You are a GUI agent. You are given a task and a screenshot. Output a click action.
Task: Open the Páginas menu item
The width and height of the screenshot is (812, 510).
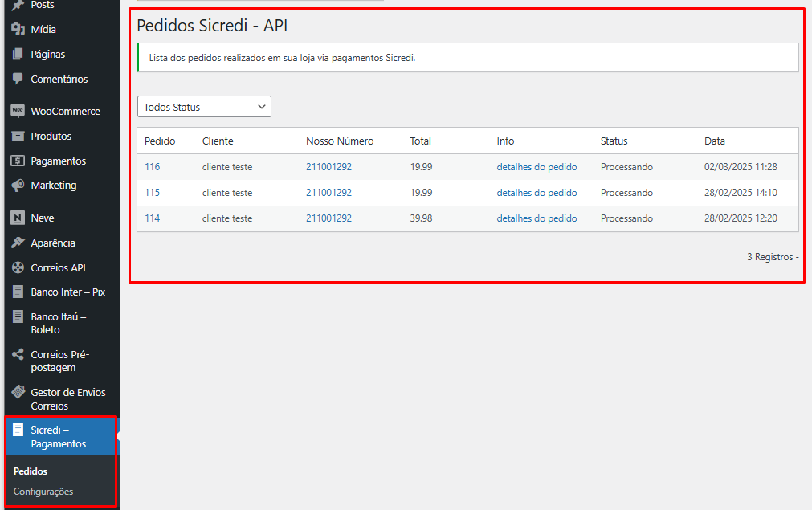coord(47,55)
